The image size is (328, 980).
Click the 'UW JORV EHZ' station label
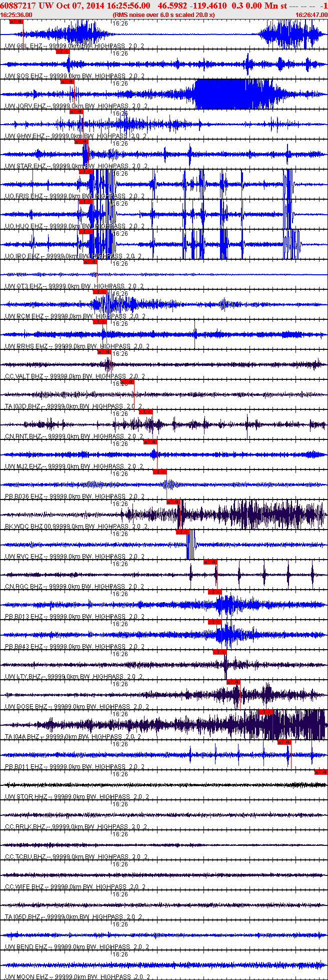point(25,106)
